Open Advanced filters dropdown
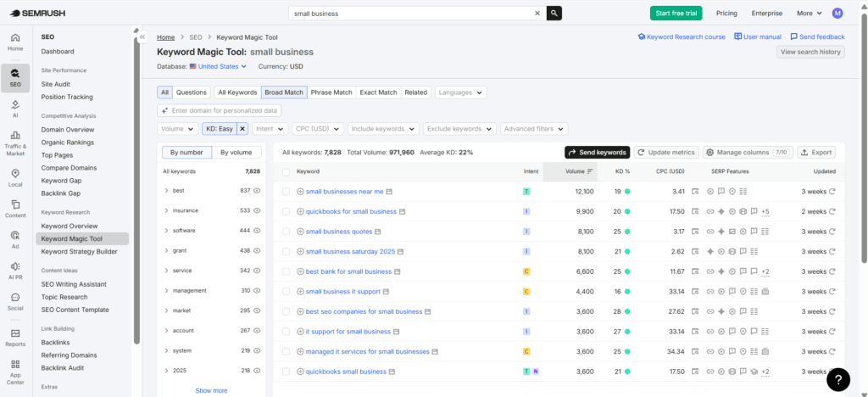Screen dimensions: 868x397 534,128
